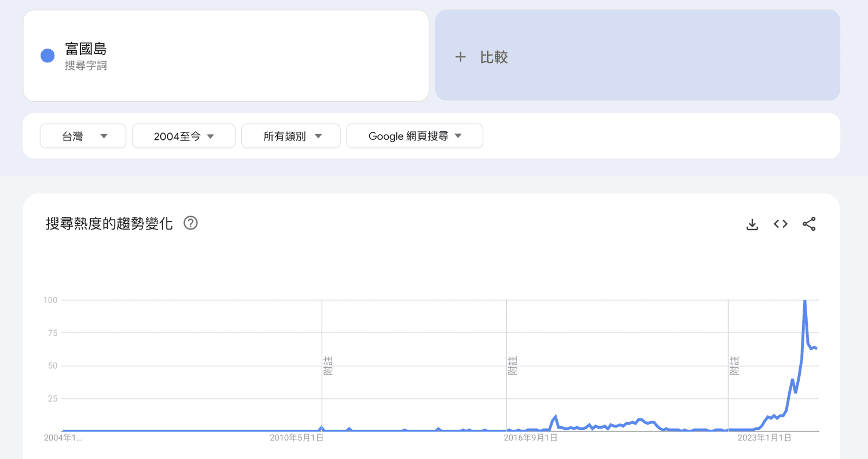Click the 附註 marker near 2023年1月
Screen dimensions: 868x459
tap(734, 366)
